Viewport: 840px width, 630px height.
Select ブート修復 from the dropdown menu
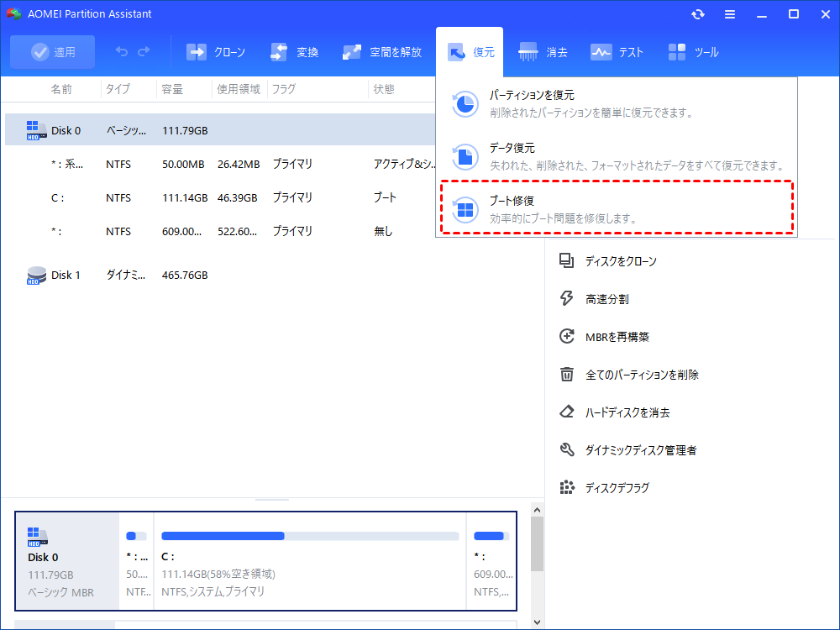617,209
